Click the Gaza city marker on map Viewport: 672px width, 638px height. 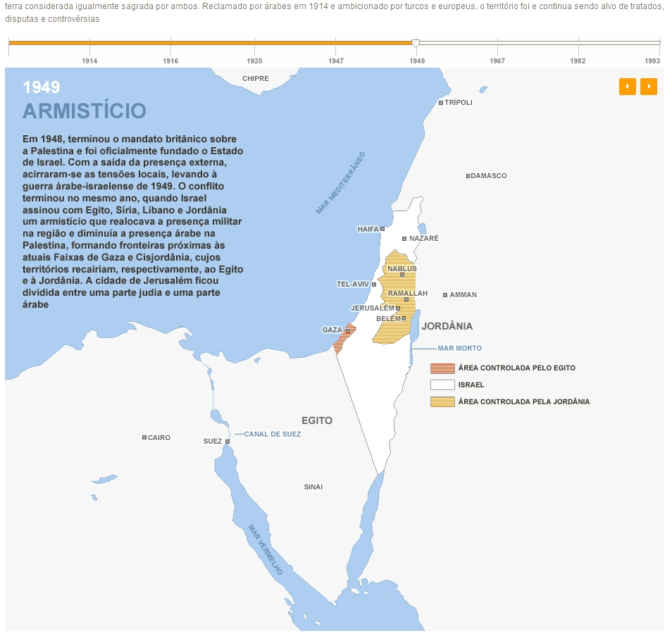click(x=348, y=330)
